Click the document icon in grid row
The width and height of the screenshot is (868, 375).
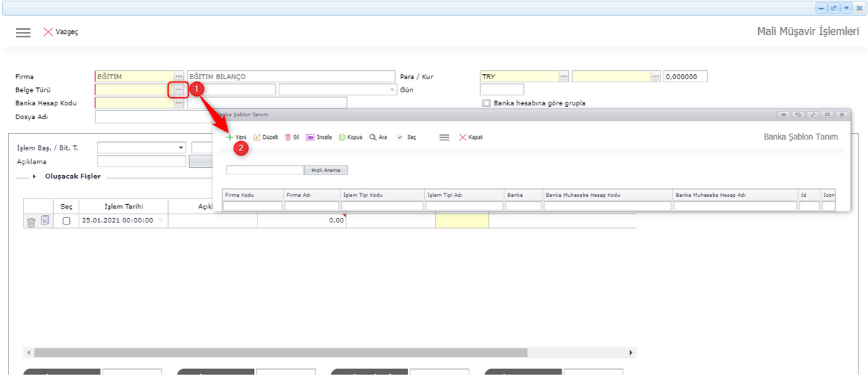pos(45,220)
